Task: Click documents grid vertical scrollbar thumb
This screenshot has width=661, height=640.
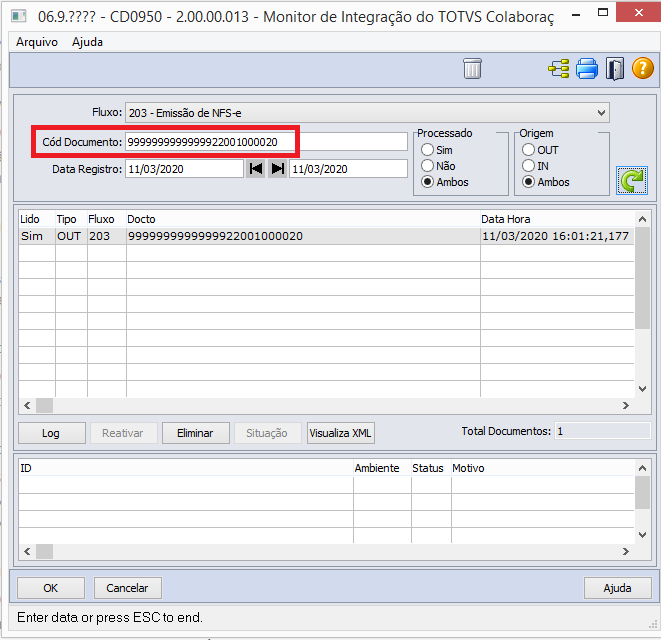Action: point(642,277)
